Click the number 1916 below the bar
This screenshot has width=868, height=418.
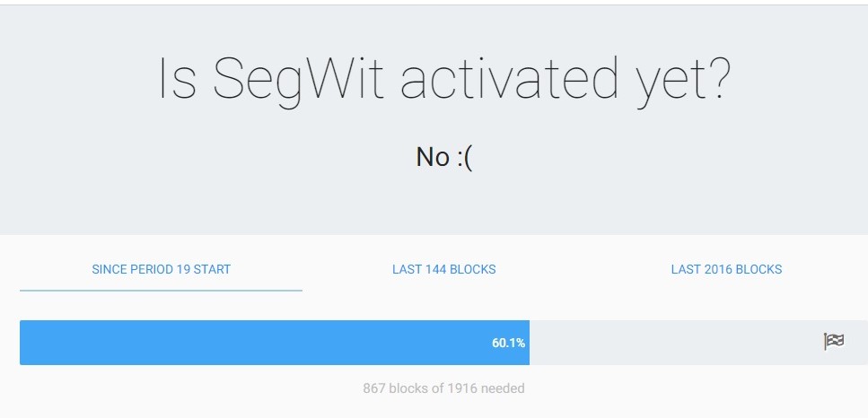click(x=462, y=388)
